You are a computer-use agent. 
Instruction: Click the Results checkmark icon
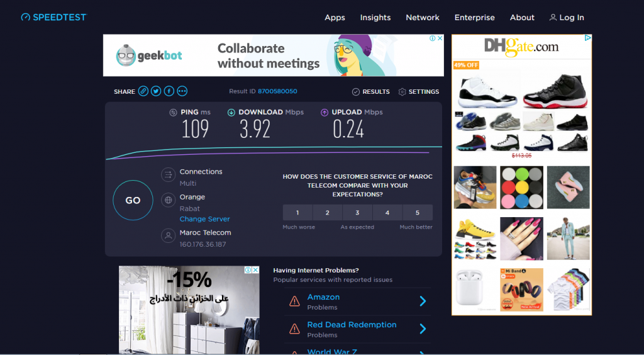[x=356, y=92]
